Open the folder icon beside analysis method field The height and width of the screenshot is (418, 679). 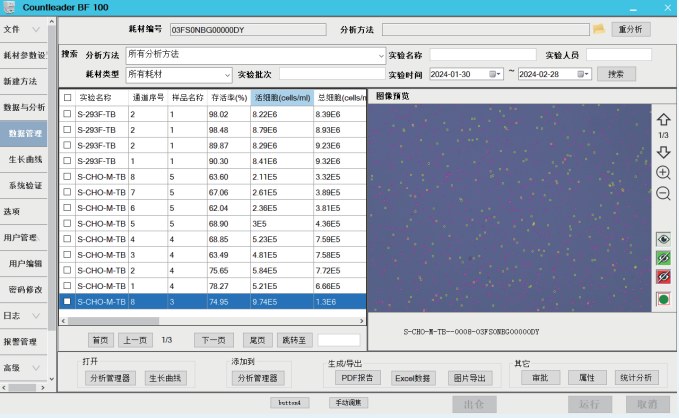599,29
